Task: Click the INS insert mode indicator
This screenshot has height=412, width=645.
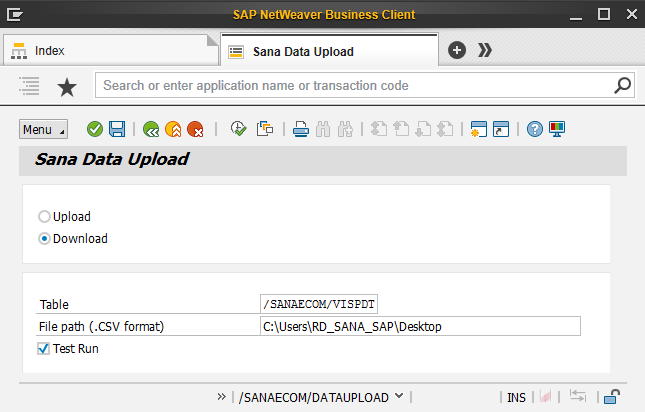Action: point(516,398)
